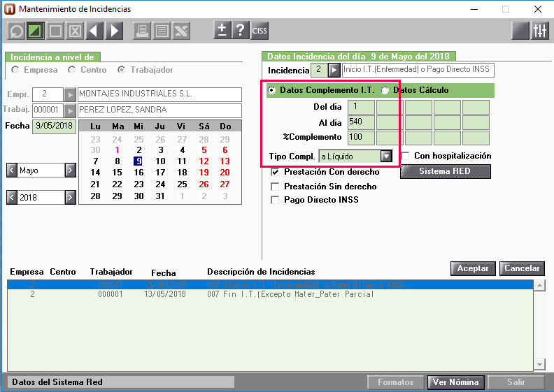Click the application logo in title bar

(x=10, y=9)
